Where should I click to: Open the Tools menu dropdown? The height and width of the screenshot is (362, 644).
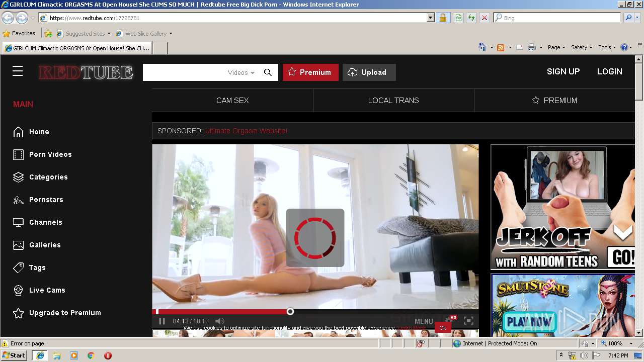[607, 47]
